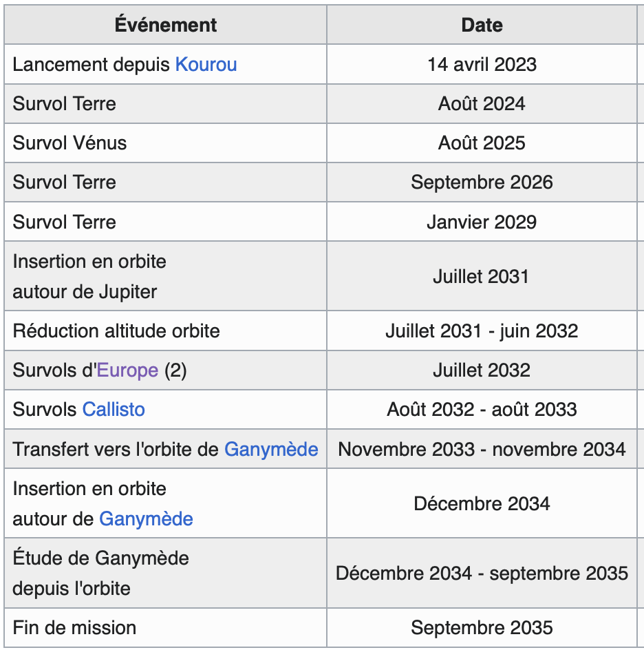This screenshot has height=650, width=644.
Task: Click the Août 2024 date cell
Action: [482, 104]
